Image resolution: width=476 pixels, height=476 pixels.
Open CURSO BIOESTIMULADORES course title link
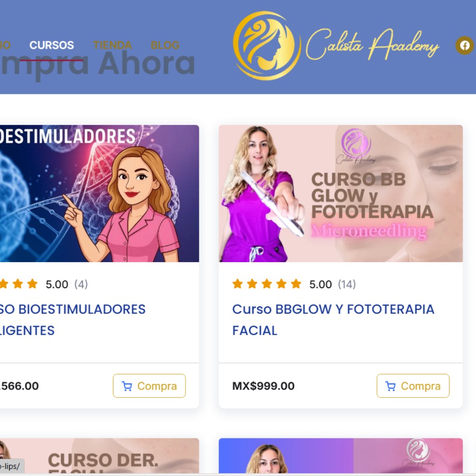(x=73, y=320)
